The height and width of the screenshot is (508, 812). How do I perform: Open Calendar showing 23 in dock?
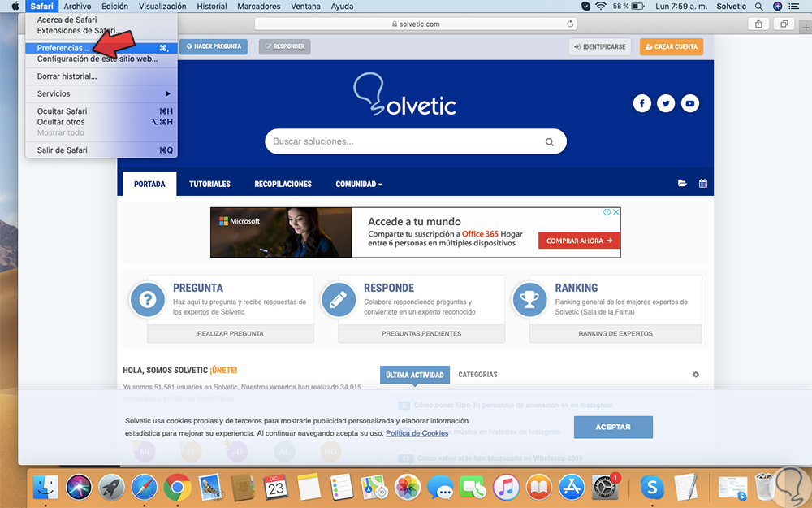click(x=275, y=487)
